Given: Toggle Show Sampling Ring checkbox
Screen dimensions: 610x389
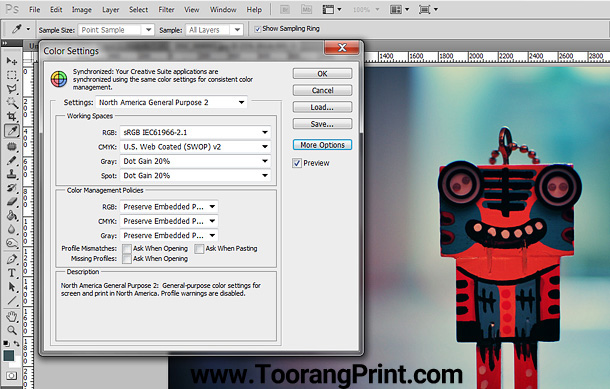Looking at the screenshot, I should click(x=257, y=29).
